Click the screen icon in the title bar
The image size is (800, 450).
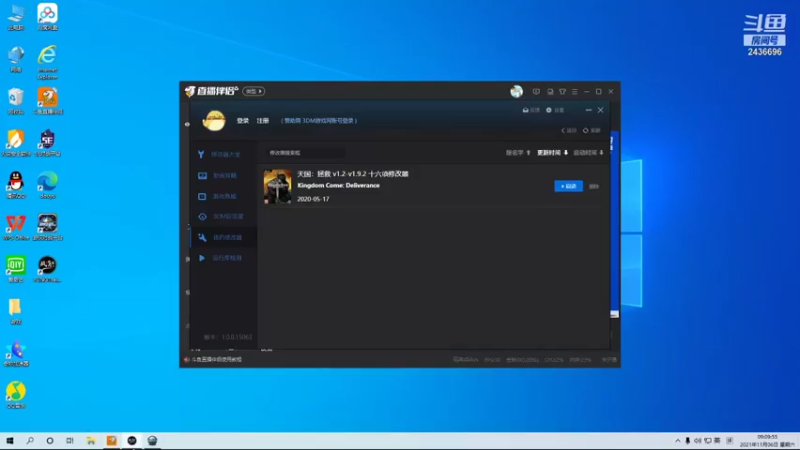[550, 92]
